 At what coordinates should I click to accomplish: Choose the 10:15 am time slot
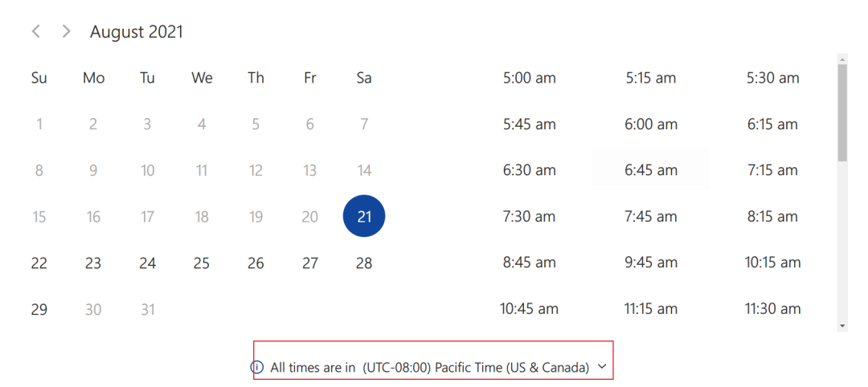[x=773, y=262]
